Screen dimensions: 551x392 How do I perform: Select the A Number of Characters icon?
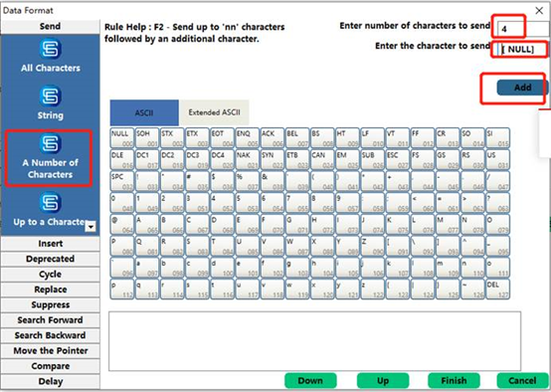(51, 143)
